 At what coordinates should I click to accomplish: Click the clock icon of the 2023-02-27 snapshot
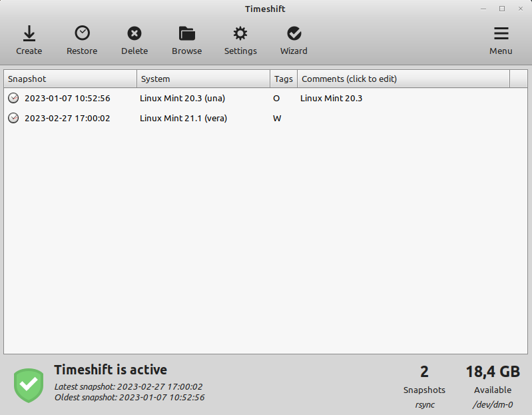coord(13,118)
